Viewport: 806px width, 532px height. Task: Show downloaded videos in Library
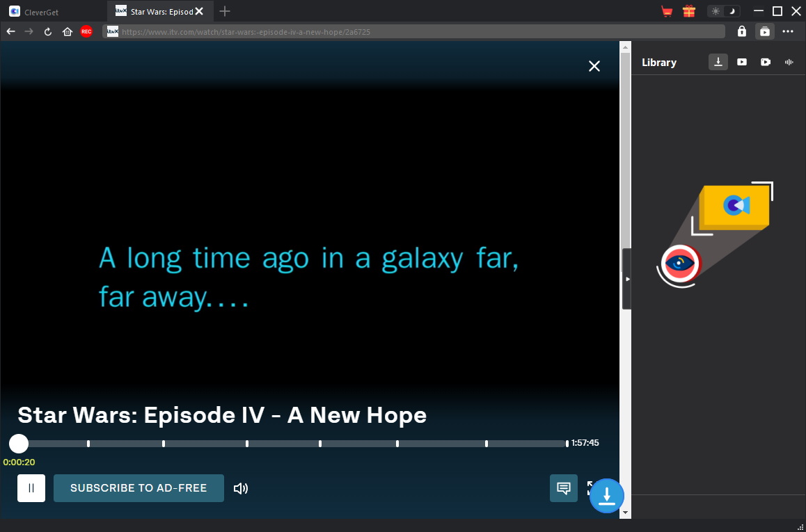click(742, 62)
